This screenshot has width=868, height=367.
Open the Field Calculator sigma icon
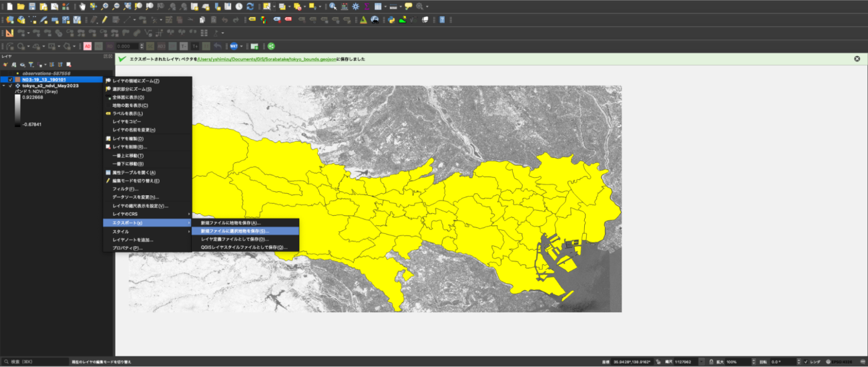click(366, 6)
